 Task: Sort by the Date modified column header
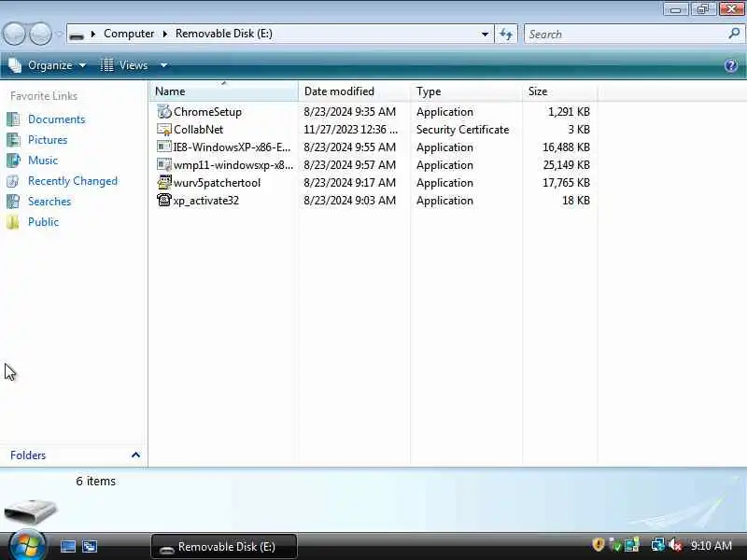pos(354,91)
